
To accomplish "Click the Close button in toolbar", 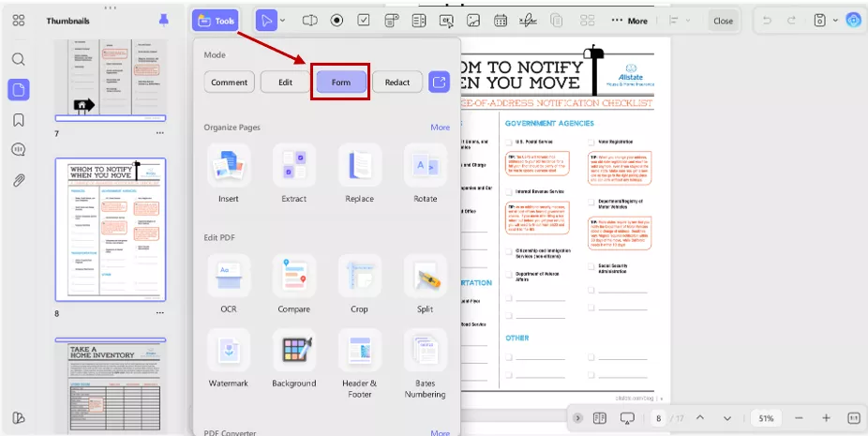I will 723,21.
